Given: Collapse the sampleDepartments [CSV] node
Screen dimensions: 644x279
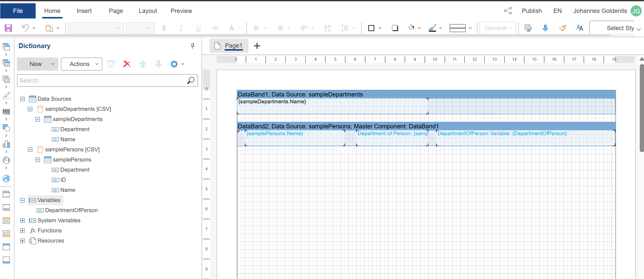Looking at the screenshot, I should (30, 109).
